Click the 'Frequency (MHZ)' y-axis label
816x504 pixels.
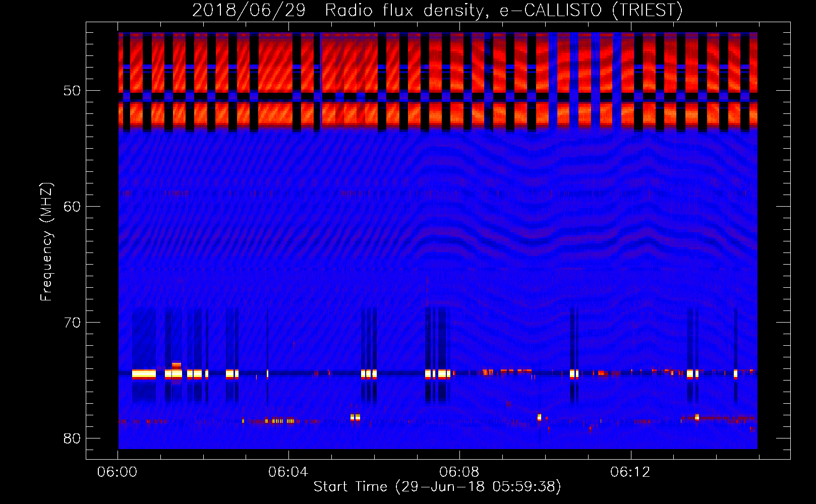pos(46,242)
